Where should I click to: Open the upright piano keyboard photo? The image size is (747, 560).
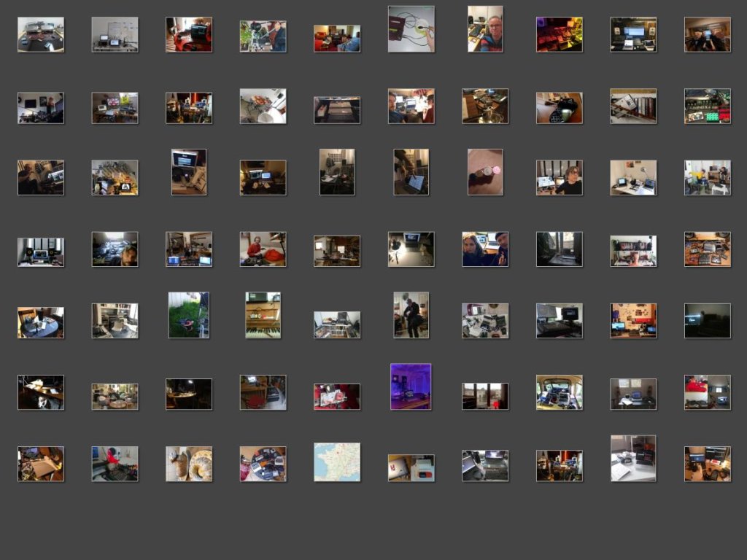(x=263, y=315)
